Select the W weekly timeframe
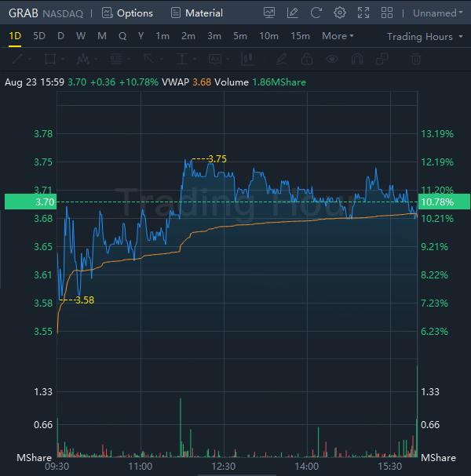This screenshot has height=476, width=471. pos(81,36)
